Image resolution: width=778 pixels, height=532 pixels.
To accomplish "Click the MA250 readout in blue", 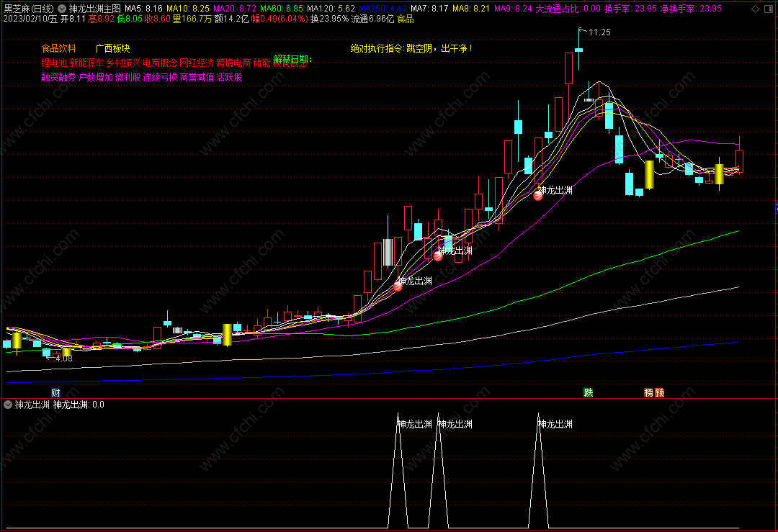I will 383,9.
